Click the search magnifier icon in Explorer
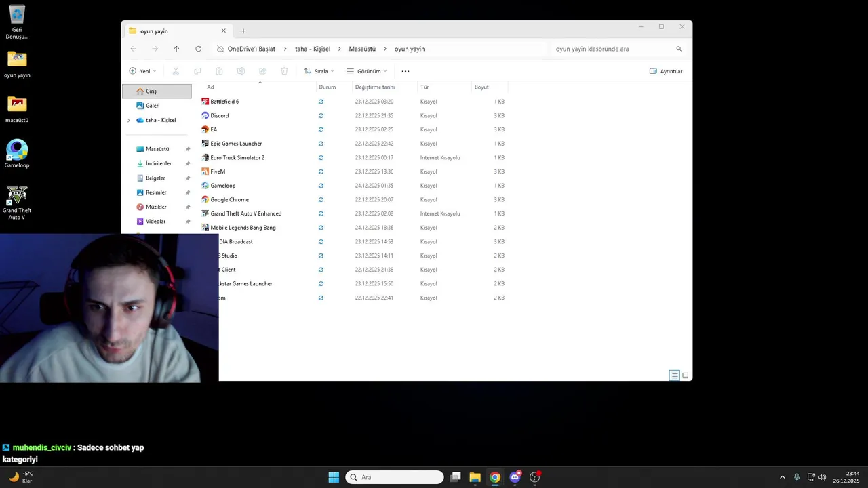868x488 pixels. pyautogui.click(x=679, y=49)
